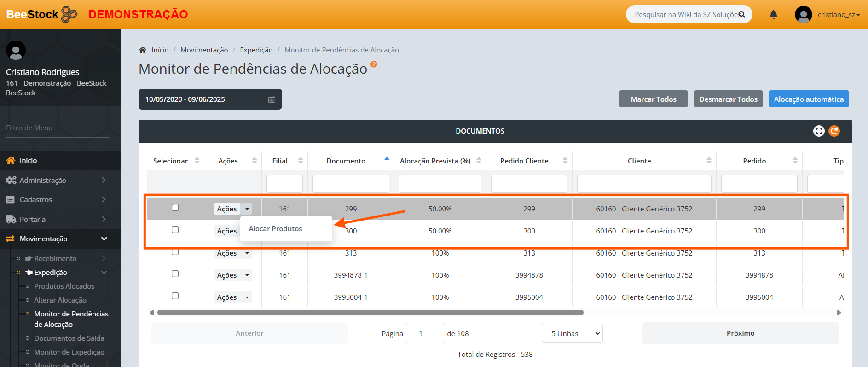Screen dimensions: 868x367
Task: Click the search magnifier icon in Wiki search
Action: click(x=741, y=15)
